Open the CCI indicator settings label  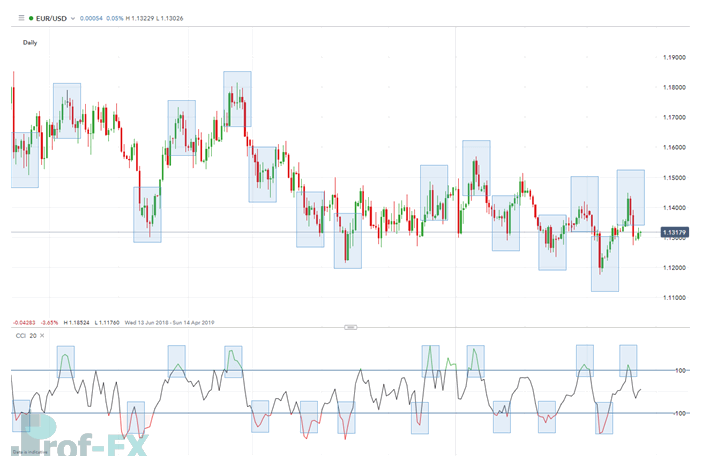click(18, 337)
